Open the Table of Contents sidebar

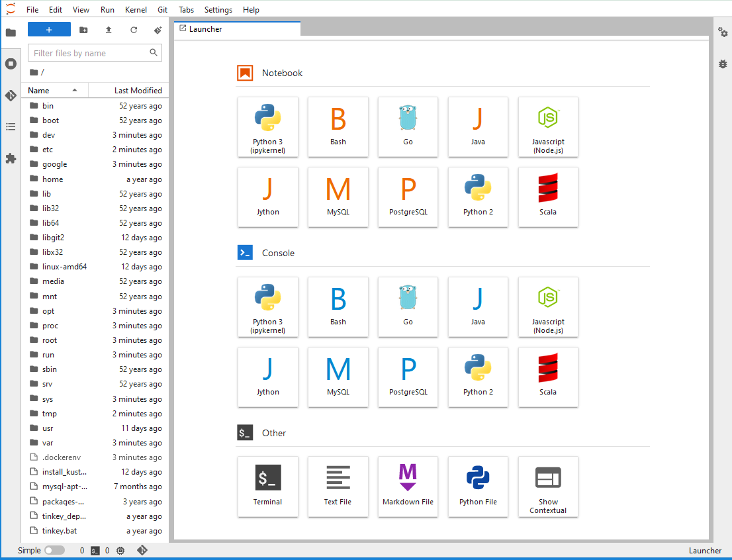(x=11, y=127)
